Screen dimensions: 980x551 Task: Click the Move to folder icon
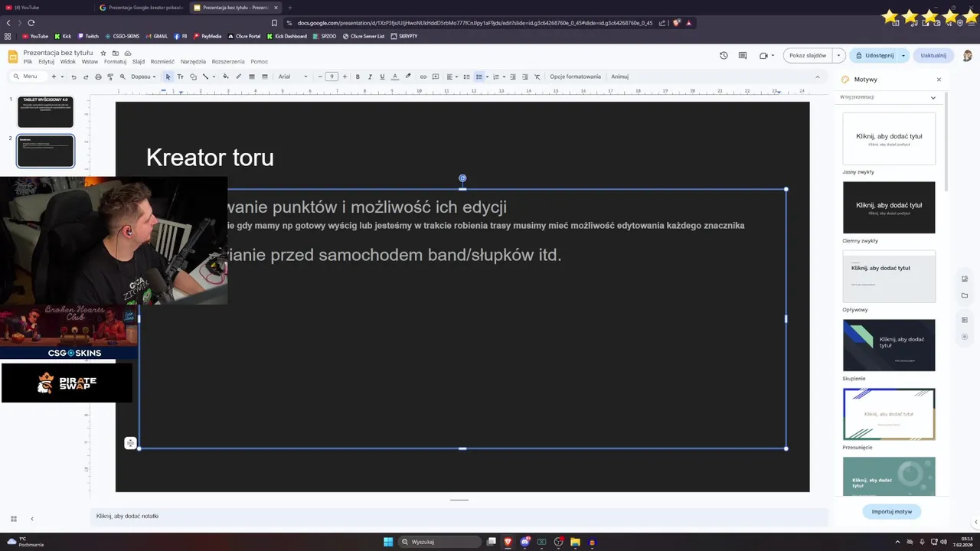click(116, 53)
